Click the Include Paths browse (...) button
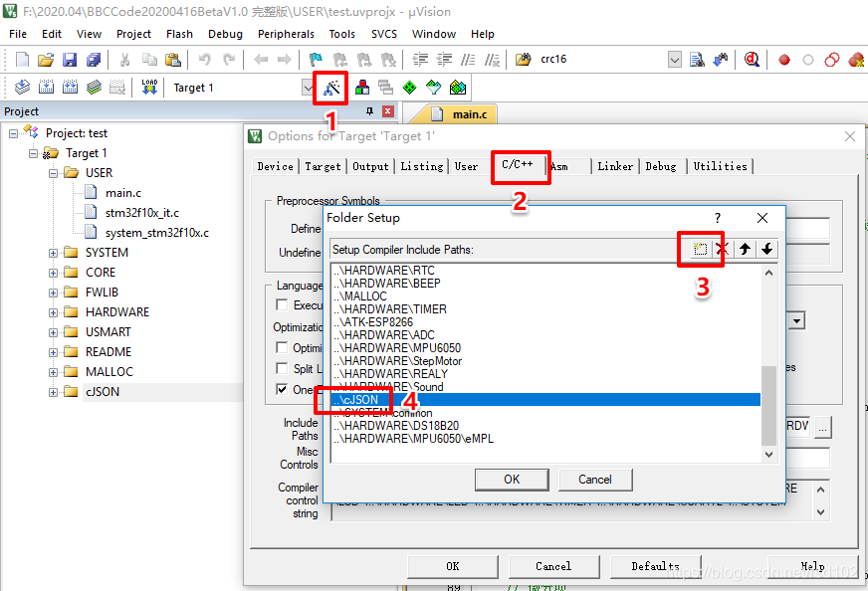 click(x=822, y=427)
